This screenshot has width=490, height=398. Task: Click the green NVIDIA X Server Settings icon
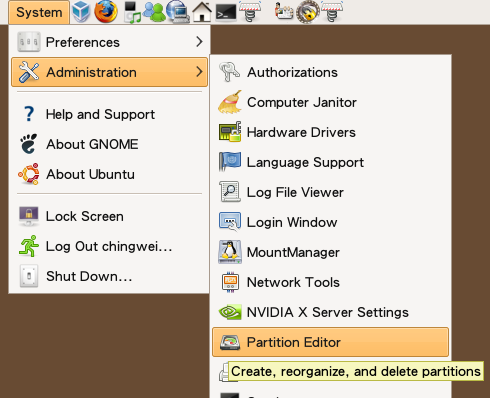(x=230, y=312)
